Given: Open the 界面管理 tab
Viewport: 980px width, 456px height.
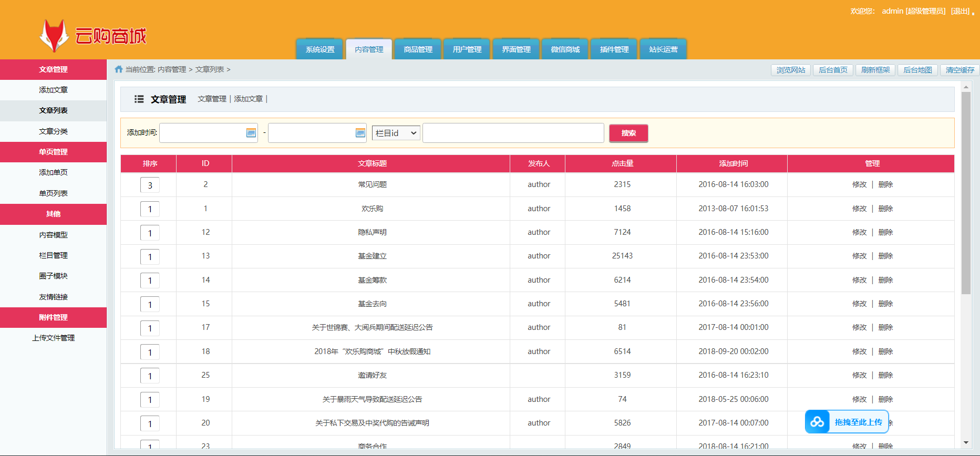Looking at the screenshot, I should (516, 49).
